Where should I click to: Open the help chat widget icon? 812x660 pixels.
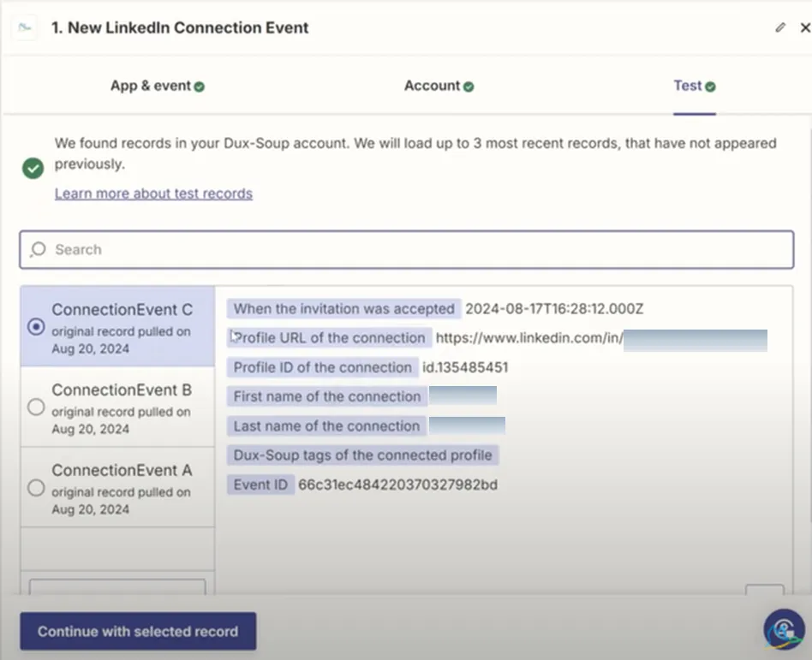pyautogui.click(x=784, y=629)
